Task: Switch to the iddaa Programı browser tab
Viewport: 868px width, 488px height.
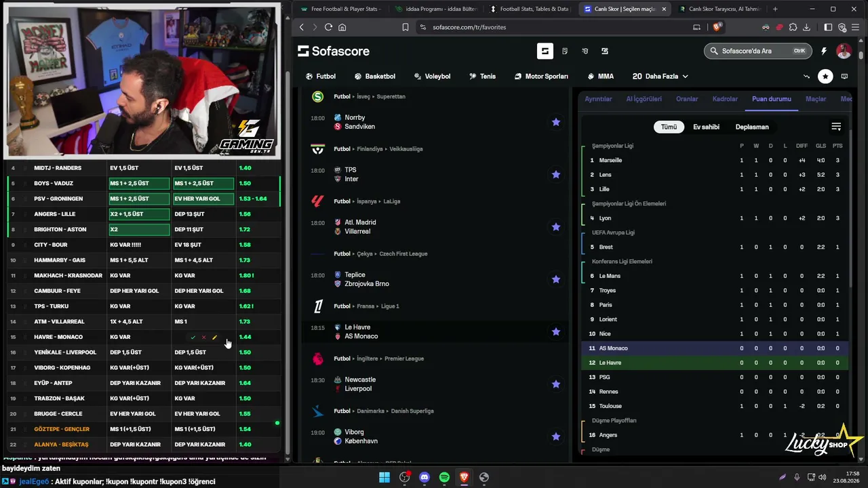Action: (435, 9)
